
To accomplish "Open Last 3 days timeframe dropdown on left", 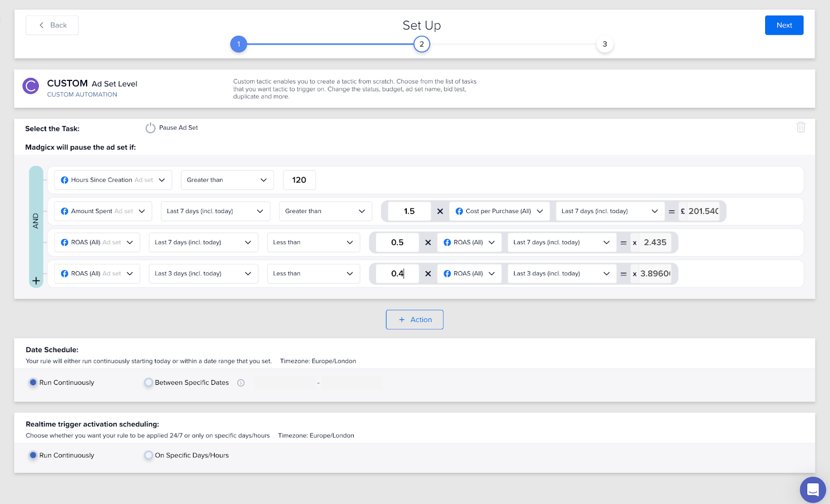I will pos(203,273).
